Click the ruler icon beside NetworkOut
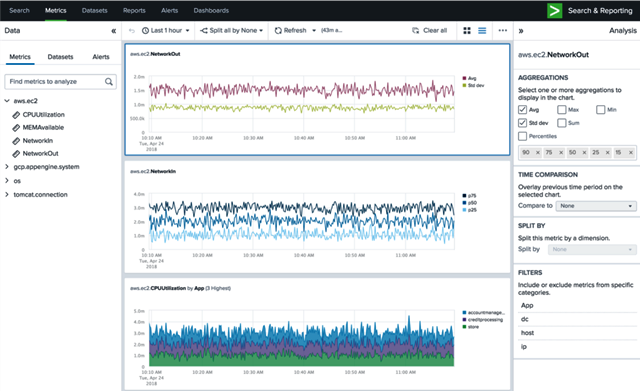Viewport: 640px width, 391px height. (x=16, y=154)
